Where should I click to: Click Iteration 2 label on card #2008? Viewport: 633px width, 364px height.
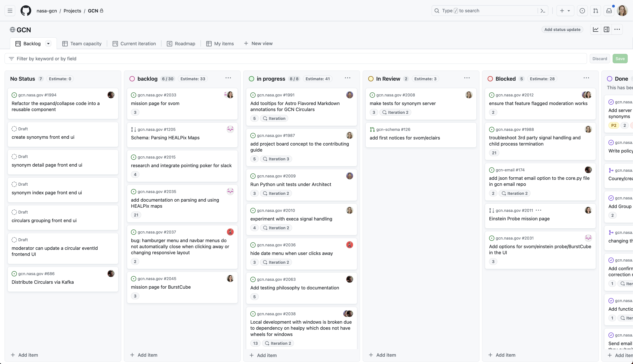tap(395, 113)
